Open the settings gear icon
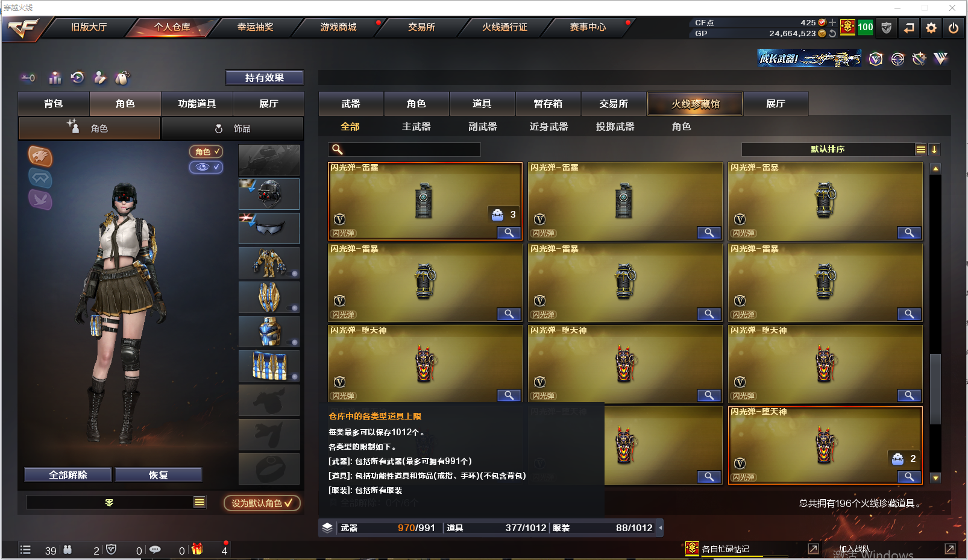 pos(931,28)
